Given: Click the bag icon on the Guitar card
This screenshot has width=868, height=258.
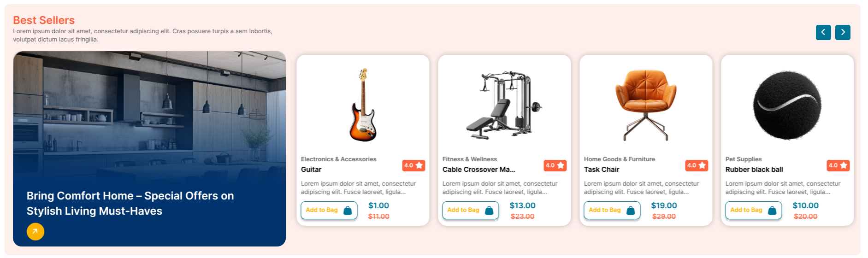Looking at the screenshot, I should (348, 211).
